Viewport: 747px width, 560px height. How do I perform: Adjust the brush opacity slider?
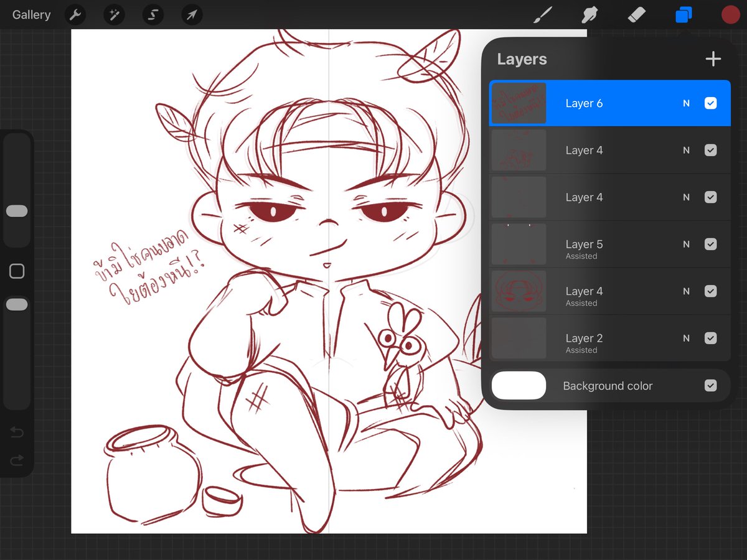(x=17, y=304)
